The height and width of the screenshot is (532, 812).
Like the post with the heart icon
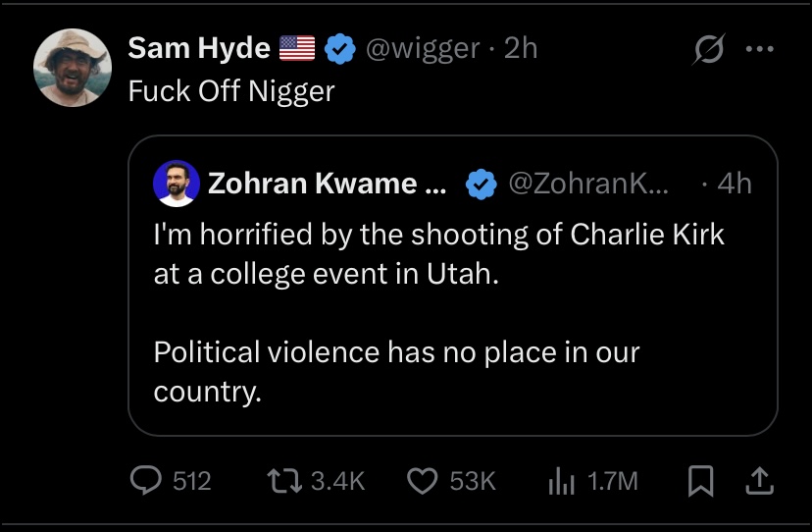point(422,480)
